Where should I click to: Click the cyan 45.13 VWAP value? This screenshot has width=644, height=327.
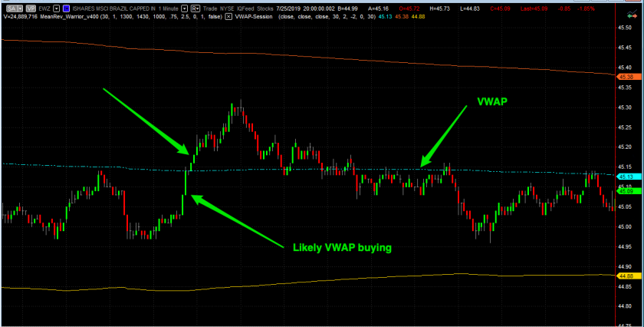tap(385, 17)
